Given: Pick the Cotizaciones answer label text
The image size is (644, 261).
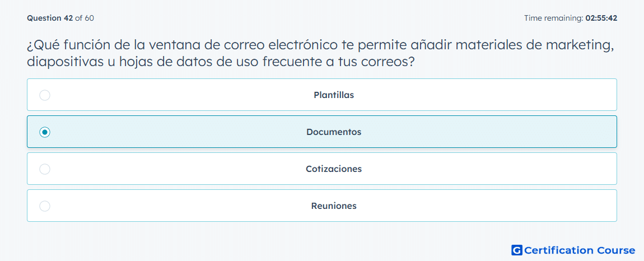Looking at the screenshot, I should point(334,169).
